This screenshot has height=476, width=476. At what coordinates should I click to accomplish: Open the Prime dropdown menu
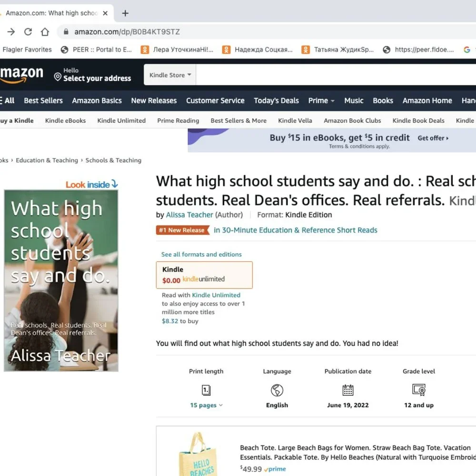(x=321, y=101)
